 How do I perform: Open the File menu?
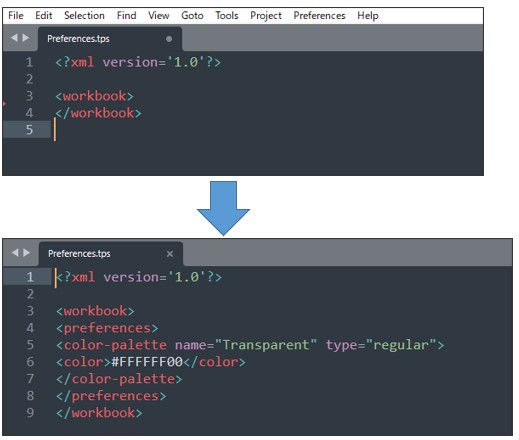point(16,16)
